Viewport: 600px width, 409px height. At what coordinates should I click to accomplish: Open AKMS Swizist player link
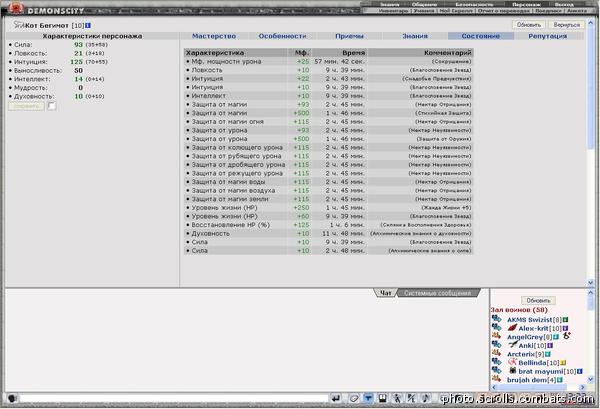coord(530,319)
